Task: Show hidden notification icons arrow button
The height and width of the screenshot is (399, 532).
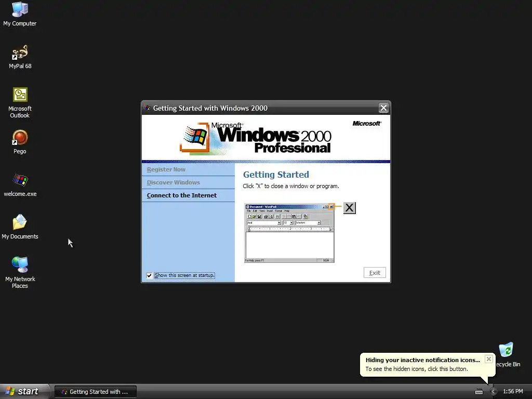Action: click(494, 392)
